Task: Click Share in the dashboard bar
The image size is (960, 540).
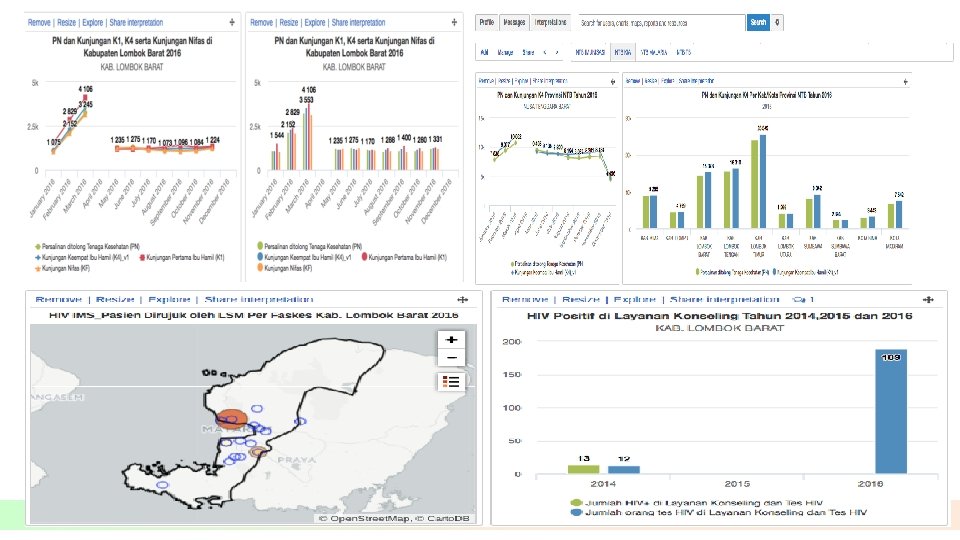Action: [528, 53]
